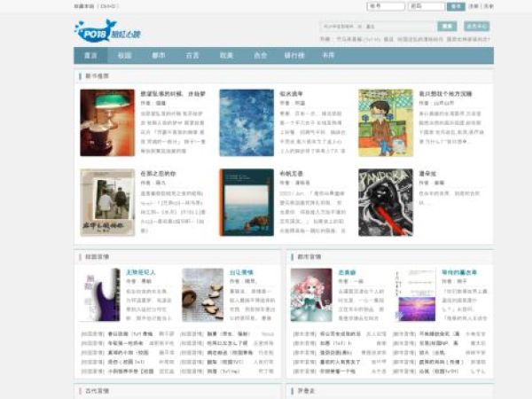
Task: Click the username field at top
Action: [385, 6]
